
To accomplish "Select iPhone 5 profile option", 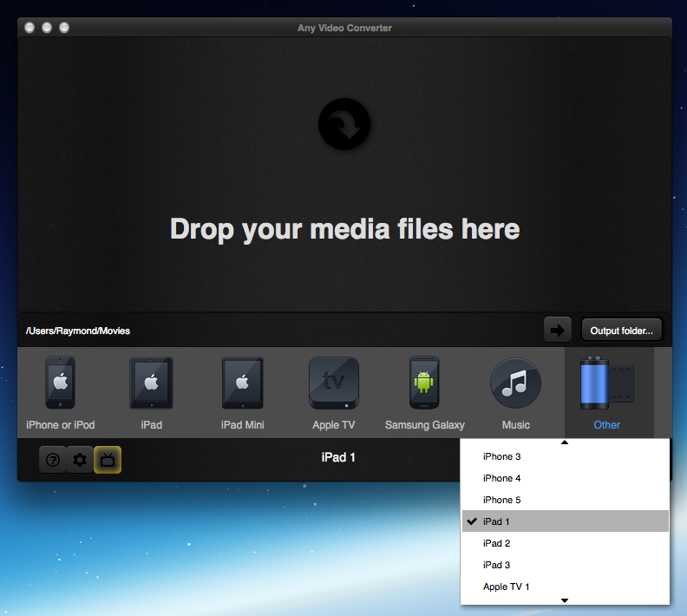I will point(501,500).
